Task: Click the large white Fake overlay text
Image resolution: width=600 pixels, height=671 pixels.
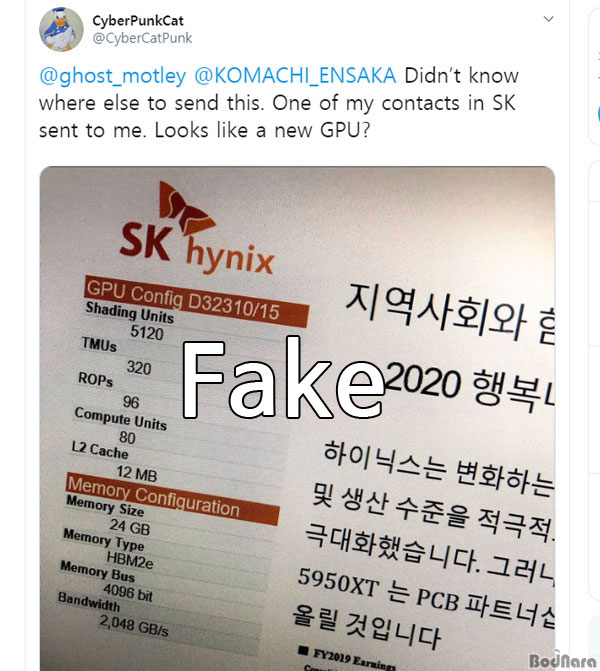Action: pyautogui.click(x=283, y=378)
